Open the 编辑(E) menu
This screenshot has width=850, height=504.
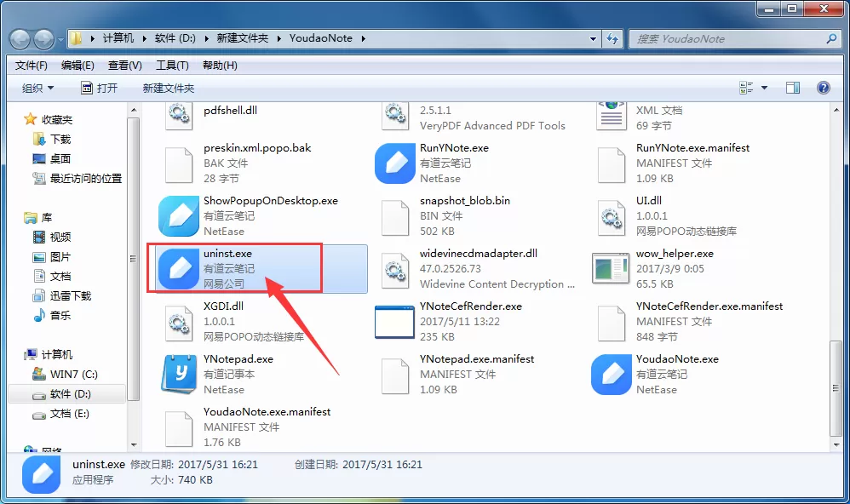pyautogui.click(x=78, y=66)
